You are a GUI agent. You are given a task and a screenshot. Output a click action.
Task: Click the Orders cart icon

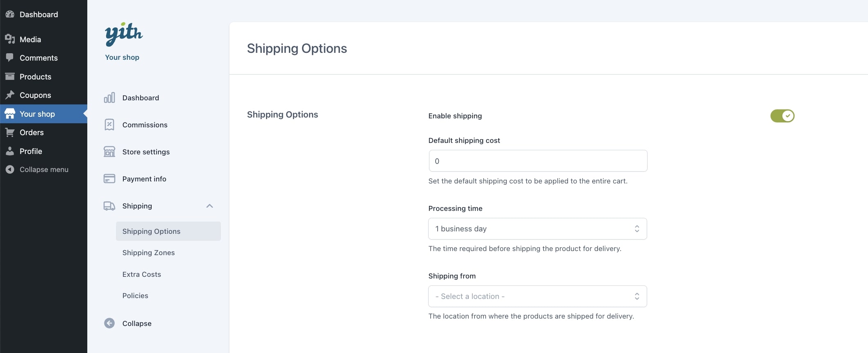[10, 132]
